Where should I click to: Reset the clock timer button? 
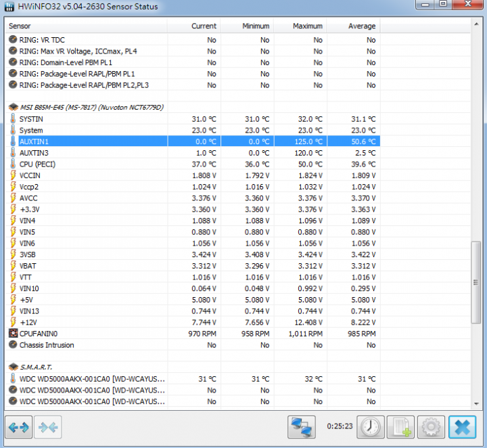(x=371, y=427)
